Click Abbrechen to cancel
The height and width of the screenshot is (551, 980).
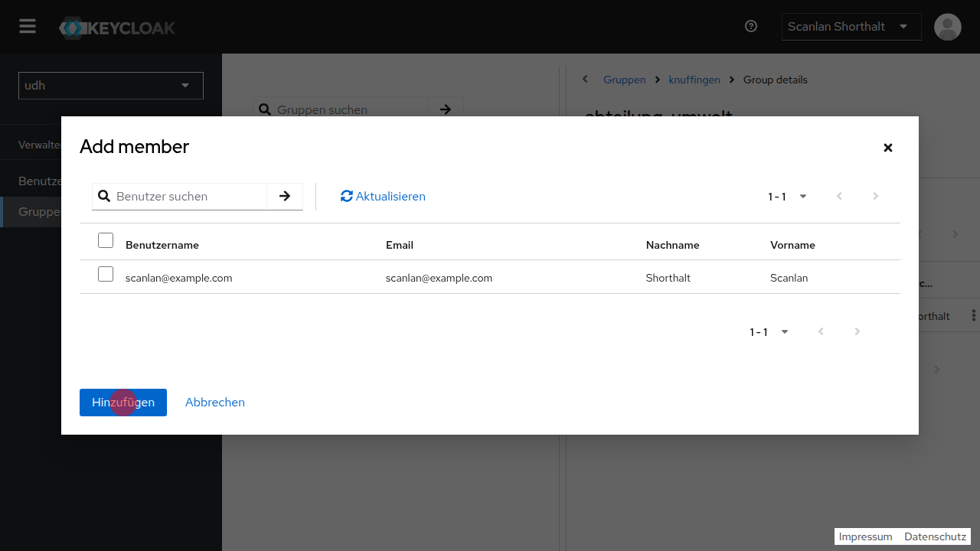pos(215,403)
